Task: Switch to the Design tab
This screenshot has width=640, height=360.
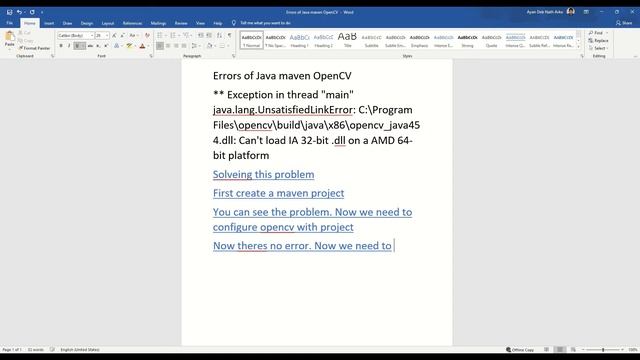Action: (87, 23)
